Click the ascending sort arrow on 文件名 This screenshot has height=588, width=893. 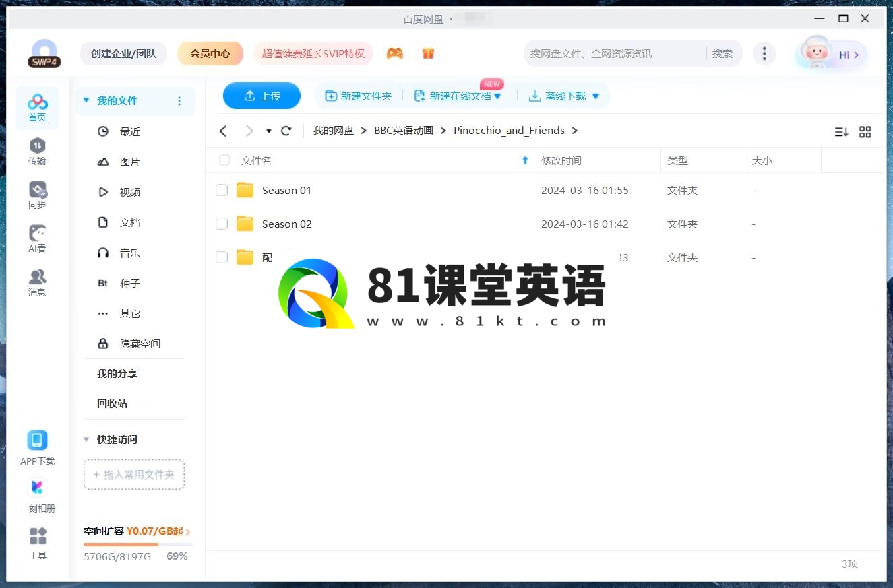[526, 160]
